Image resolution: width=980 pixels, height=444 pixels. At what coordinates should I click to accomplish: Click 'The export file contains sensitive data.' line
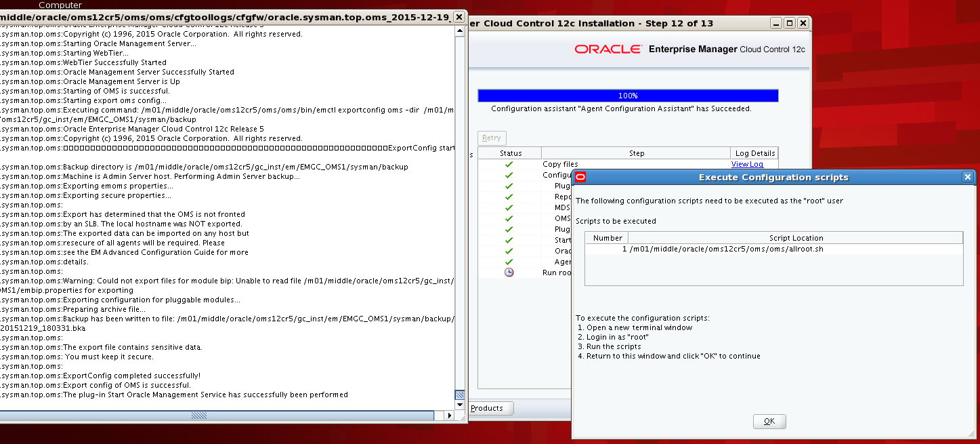tap(133, 347)
